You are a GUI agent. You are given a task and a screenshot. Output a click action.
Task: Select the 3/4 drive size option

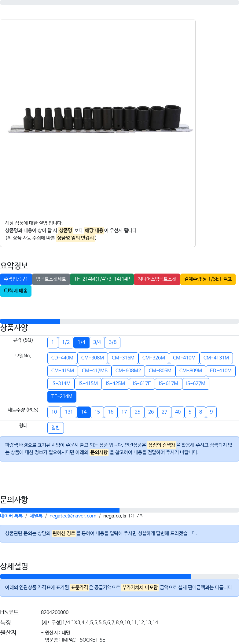click(97, 342)
